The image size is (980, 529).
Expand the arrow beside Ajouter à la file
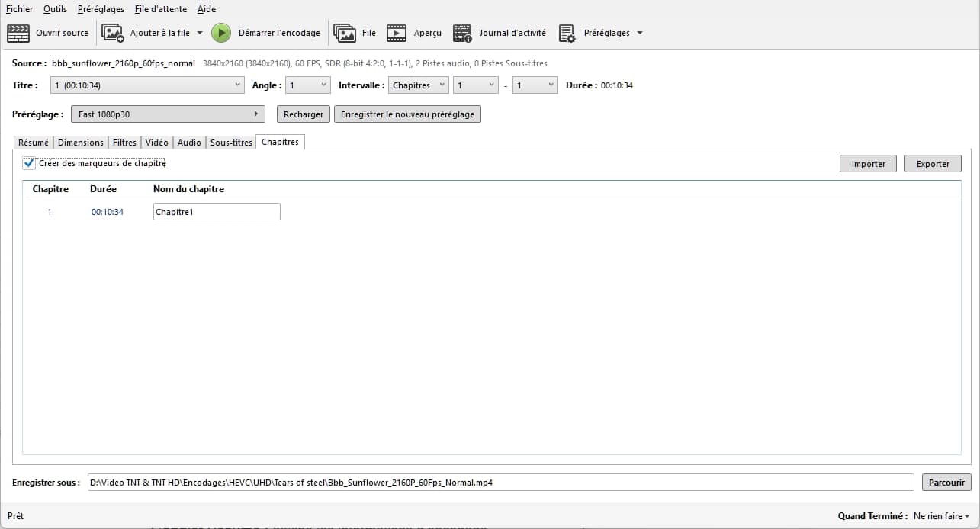[200, 33]
